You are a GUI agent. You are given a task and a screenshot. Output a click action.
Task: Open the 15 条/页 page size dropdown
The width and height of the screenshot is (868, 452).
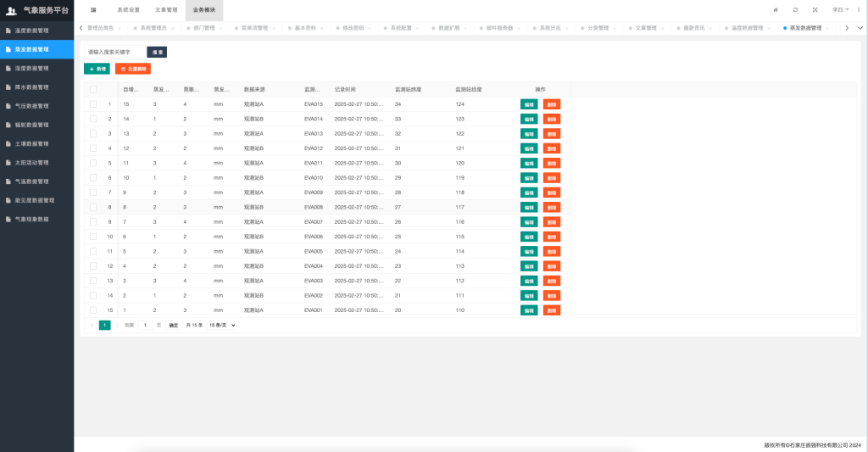click(222, 325)
